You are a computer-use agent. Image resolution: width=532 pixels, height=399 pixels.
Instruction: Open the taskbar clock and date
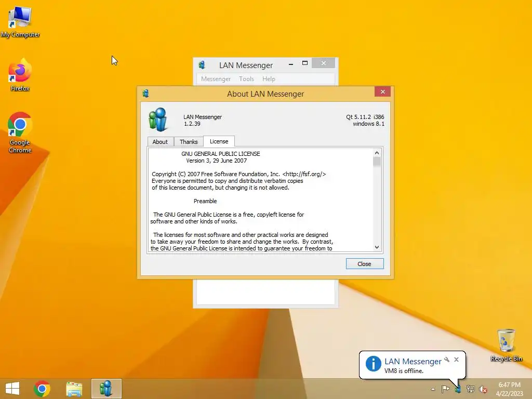509,389
